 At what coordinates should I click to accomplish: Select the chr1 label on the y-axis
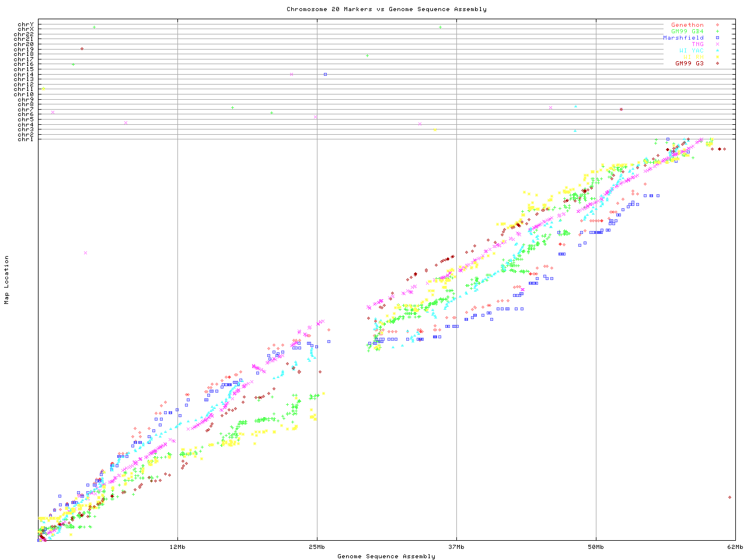pos(26,139)
